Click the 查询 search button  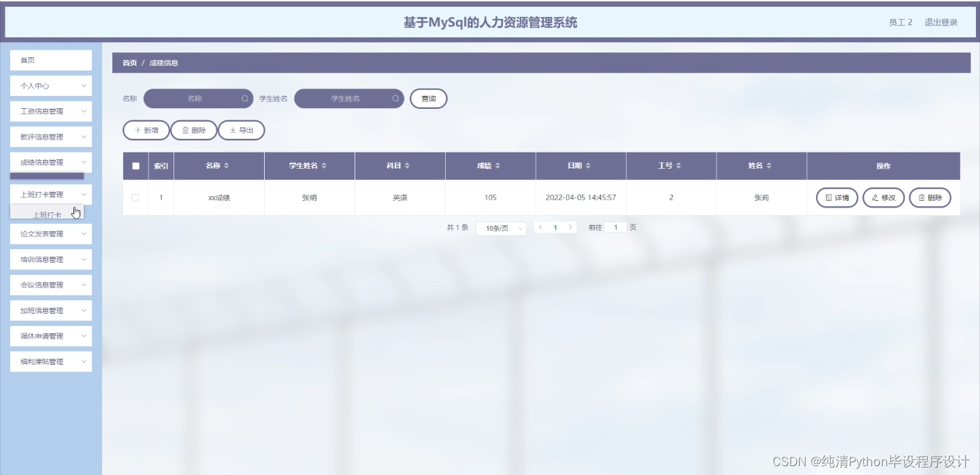pos(428,99)
